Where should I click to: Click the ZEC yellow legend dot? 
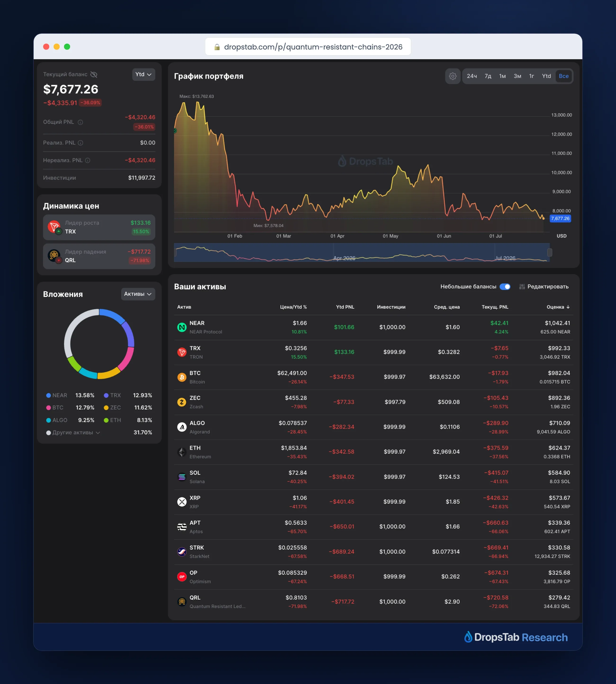coord(106,408)
